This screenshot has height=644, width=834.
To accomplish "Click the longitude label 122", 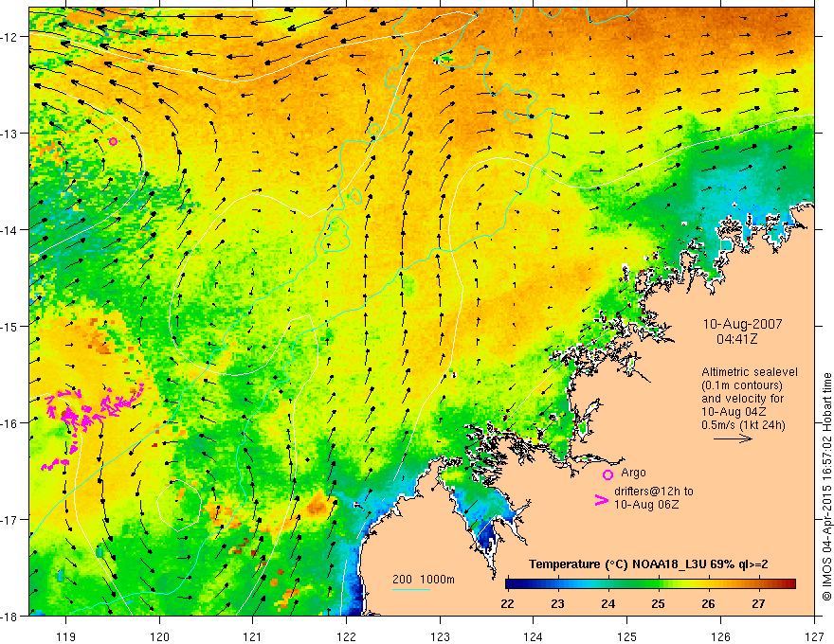I will click(346, 637).
